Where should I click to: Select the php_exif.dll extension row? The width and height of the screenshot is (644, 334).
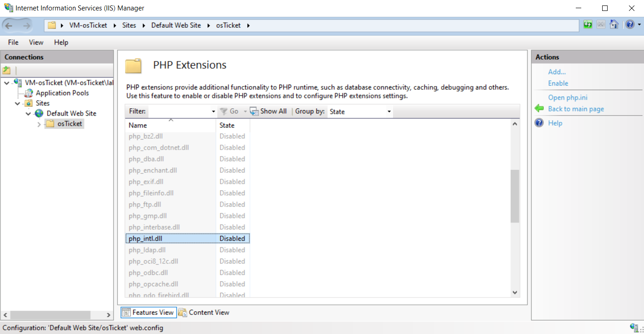187,182
